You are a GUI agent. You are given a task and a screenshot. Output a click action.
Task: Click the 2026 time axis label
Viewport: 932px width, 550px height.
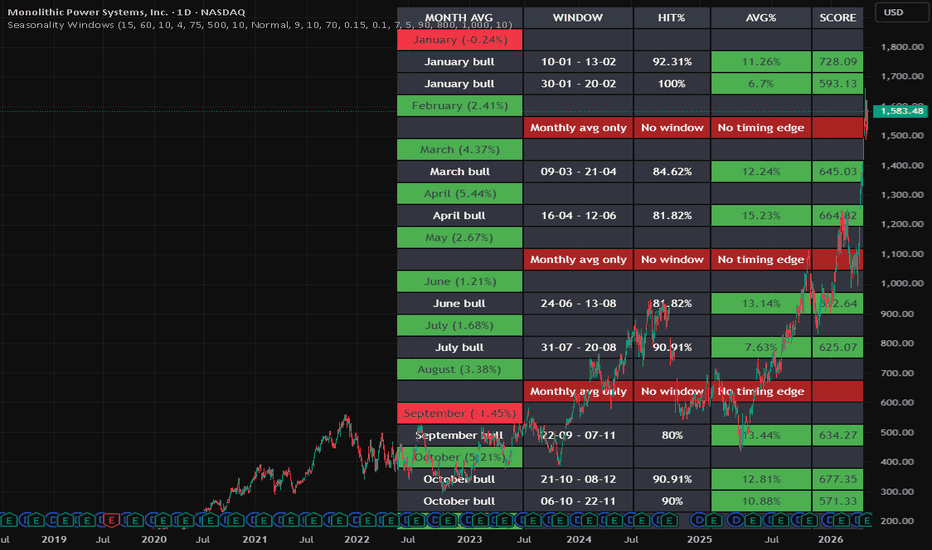click(x=830, y=539)
